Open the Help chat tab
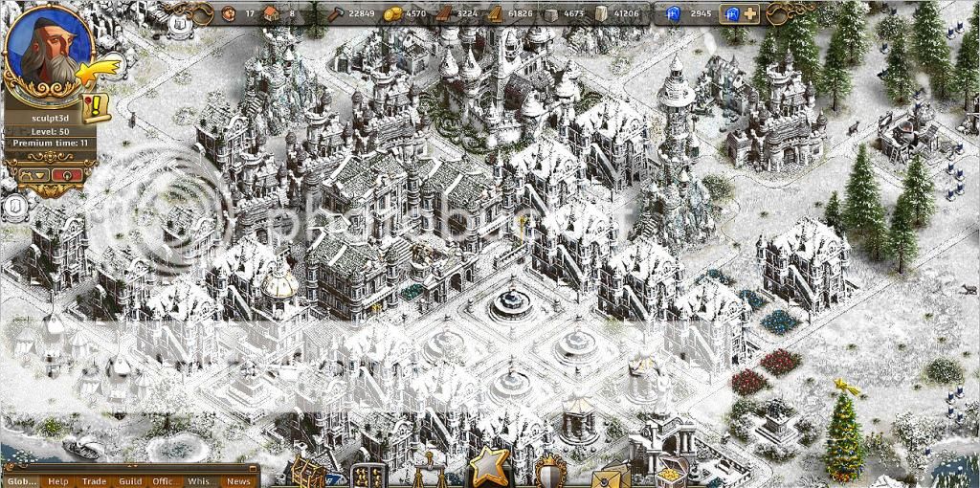980x488 pixels. tap(58, 480)
